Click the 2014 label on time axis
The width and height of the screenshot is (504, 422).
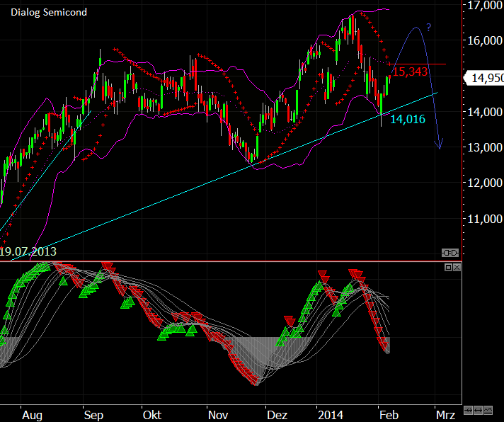click(331, 415)
